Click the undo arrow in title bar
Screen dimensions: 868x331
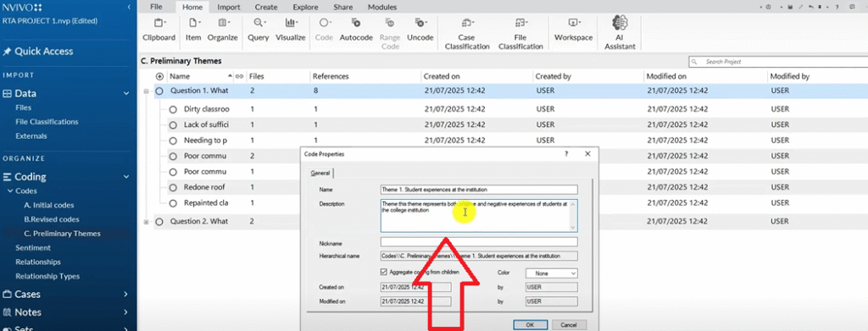(811, 7)
